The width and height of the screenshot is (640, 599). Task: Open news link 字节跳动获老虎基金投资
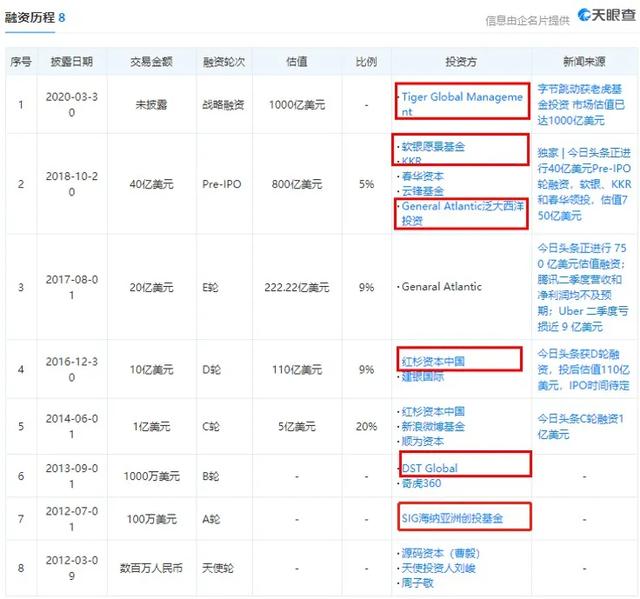coord(581,104)
